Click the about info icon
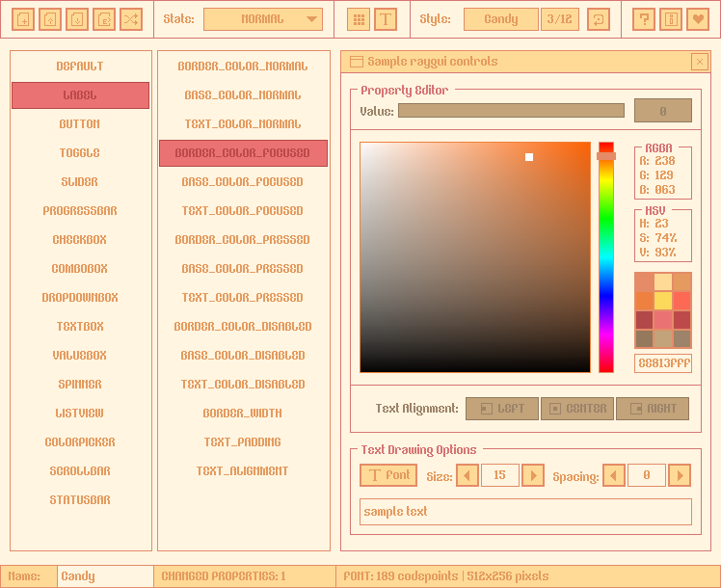The image size is (721, 588). (671, 19)
